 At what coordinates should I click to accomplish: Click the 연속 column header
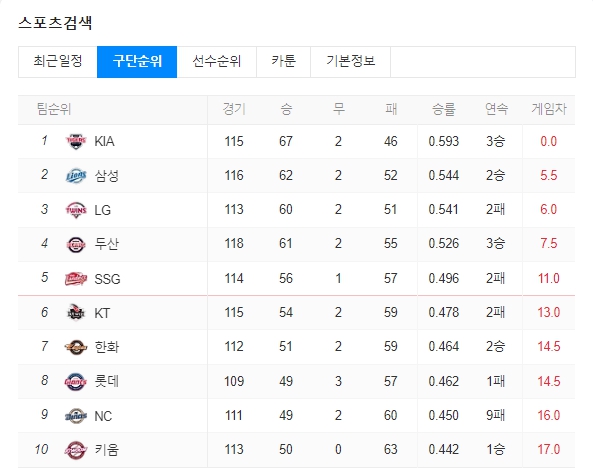(496, 109)
